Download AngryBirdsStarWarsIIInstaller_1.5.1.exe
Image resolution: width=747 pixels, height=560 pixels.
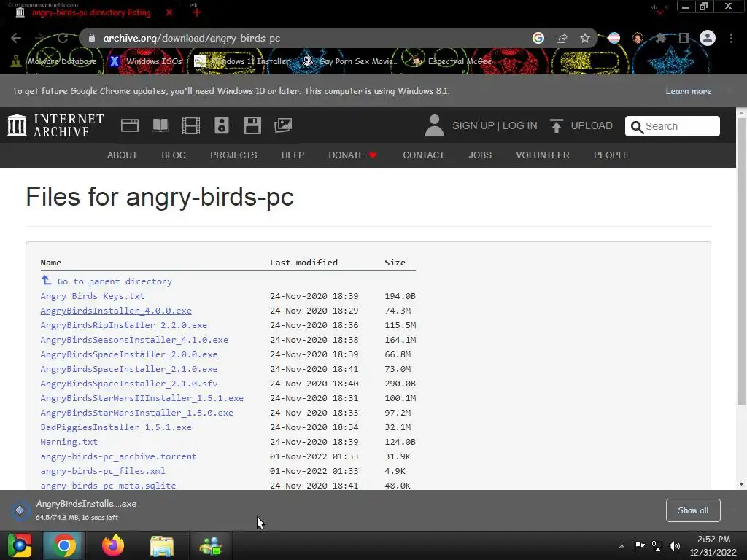tap(142, 398)
